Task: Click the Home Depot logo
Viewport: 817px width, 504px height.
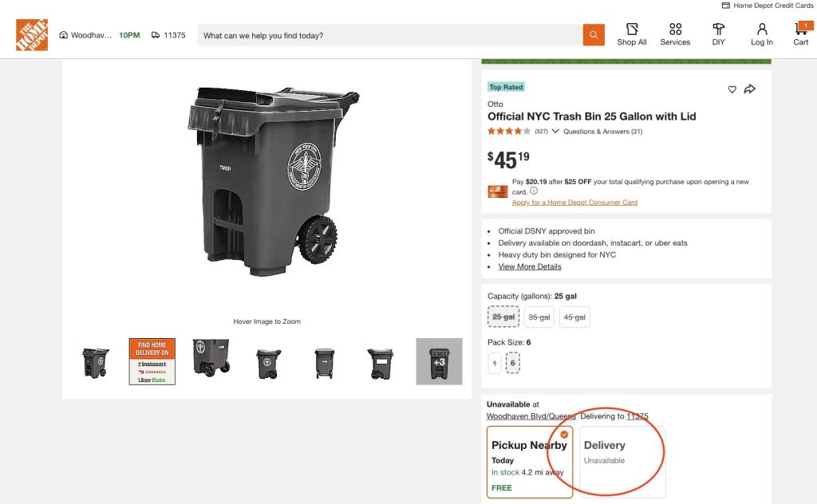Action: 32,35
